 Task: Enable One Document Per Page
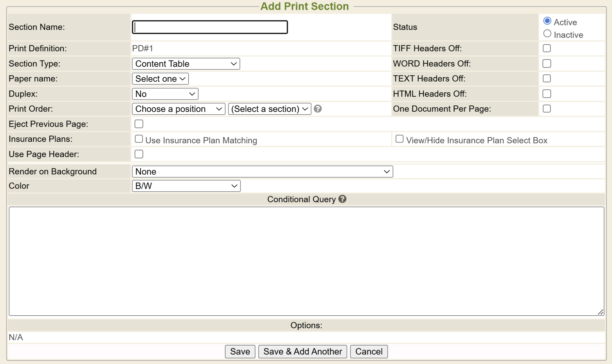pyautogui.click(x=547, y=109)
